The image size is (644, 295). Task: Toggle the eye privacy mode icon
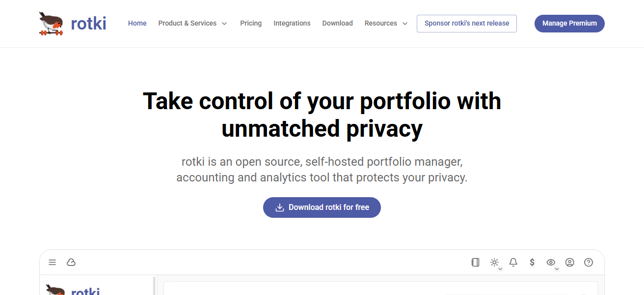(x=551, y=263)
